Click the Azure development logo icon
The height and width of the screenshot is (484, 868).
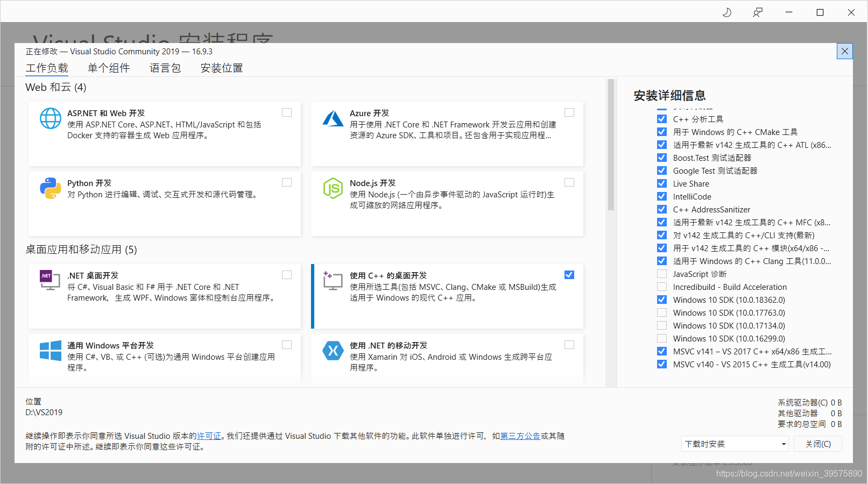coord(333,118)
